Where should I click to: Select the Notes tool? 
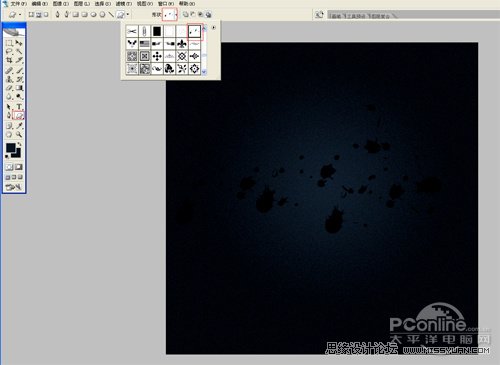coord(9,126)
